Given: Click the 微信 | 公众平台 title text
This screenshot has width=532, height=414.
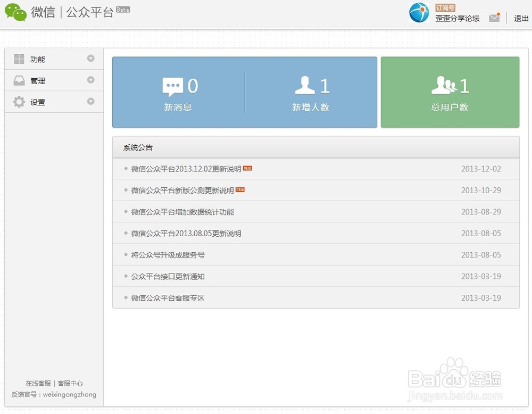Looking at the screenshot, I should click(72, 12).
